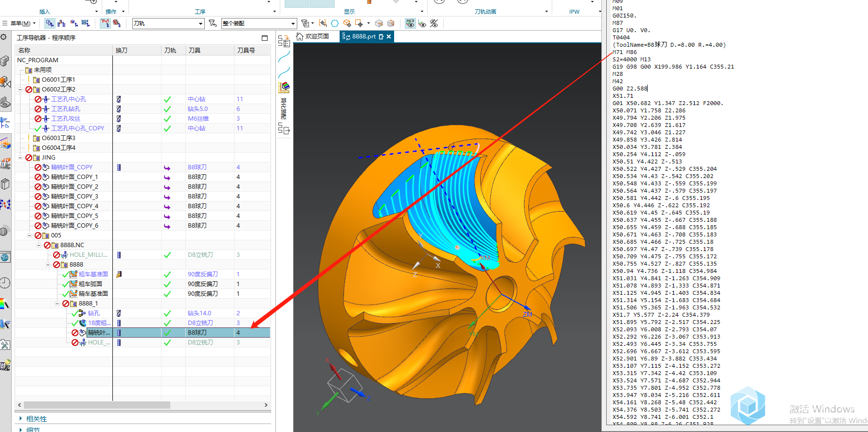Click the 刀具 column header
The width and height of the screenshot is (868, 432).
point(210,50)
